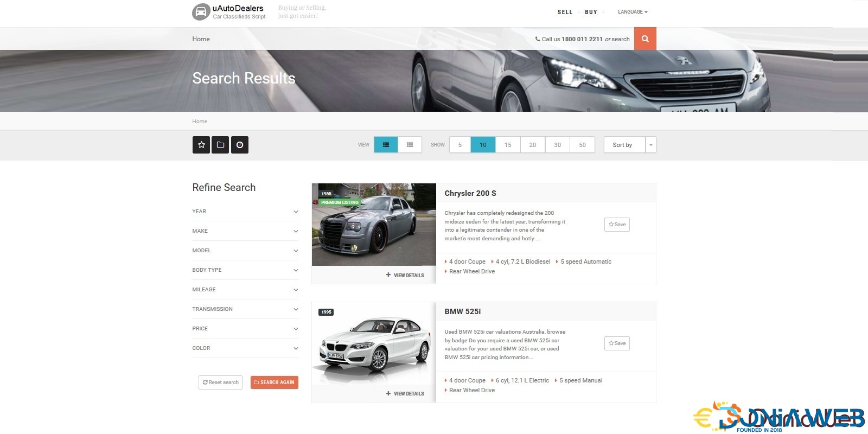Expand the Color filter
The width and height of the screenshot is (868, 434).
pos(245,348)
